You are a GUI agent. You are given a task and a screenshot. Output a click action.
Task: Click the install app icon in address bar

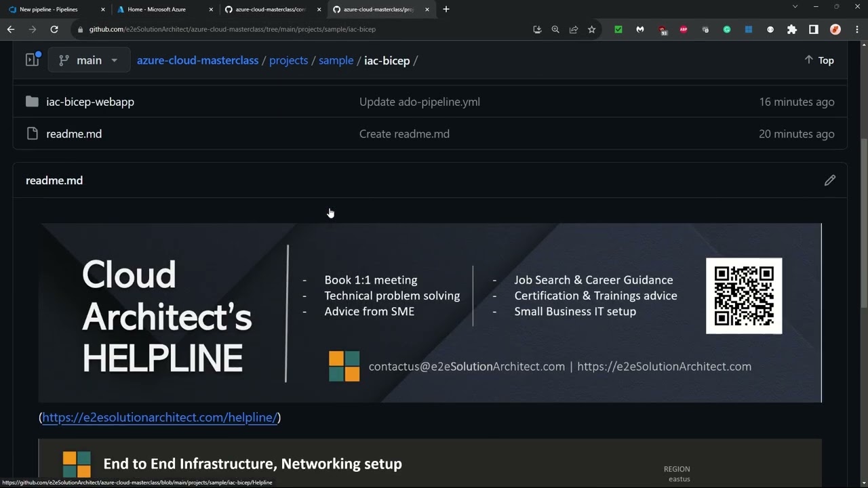pyautogui.click(x=537, y=30)
